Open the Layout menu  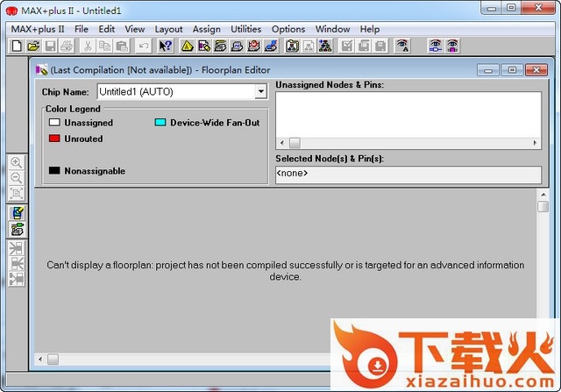pyautogui.click(x=168, y=29)
